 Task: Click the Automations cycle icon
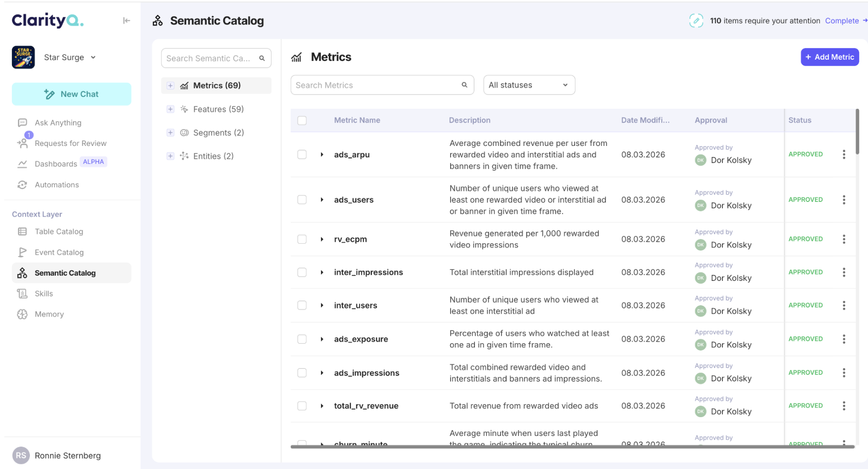22,185
